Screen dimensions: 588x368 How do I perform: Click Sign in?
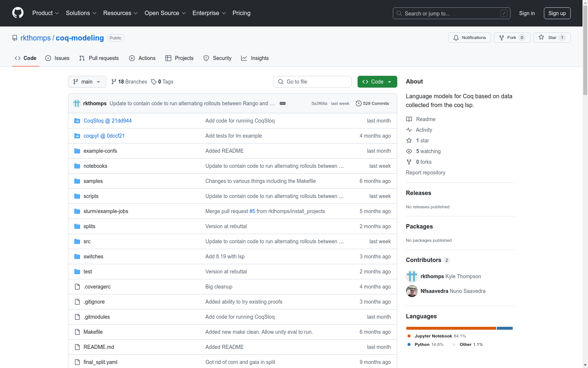(527, 13)
